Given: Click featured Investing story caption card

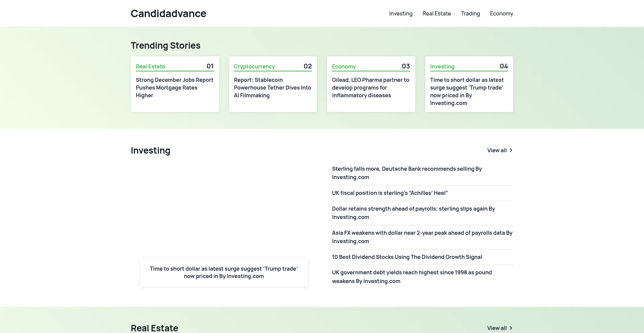Looking at the screenshot, I should click(224, 272).
